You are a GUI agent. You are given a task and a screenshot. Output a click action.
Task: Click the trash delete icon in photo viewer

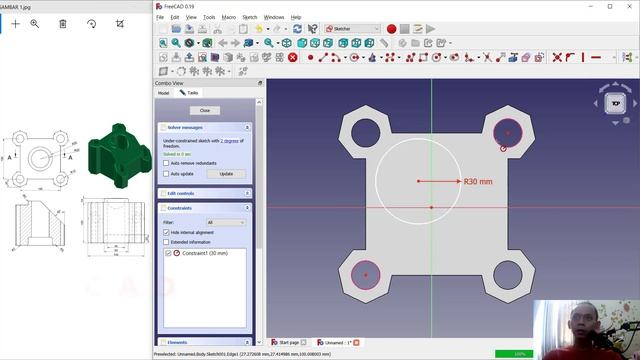point(63,24)
